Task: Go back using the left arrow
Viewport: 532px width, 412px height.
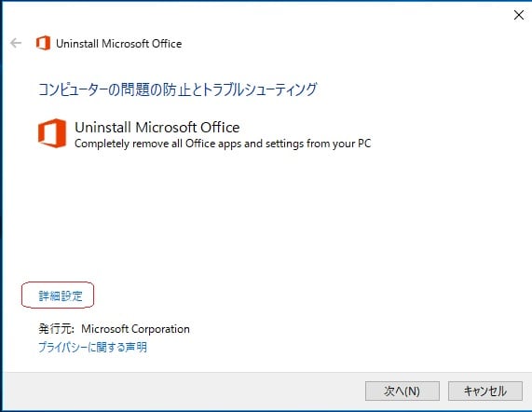Action: (x=16, y=43)
